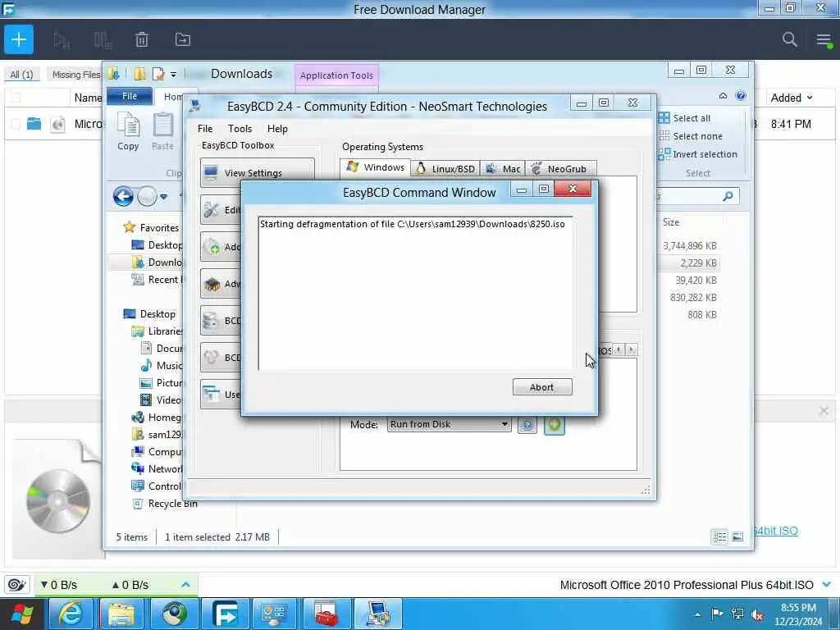
Task: Open the quick access toolbar customize dropdown
Action: click(173, 74)
